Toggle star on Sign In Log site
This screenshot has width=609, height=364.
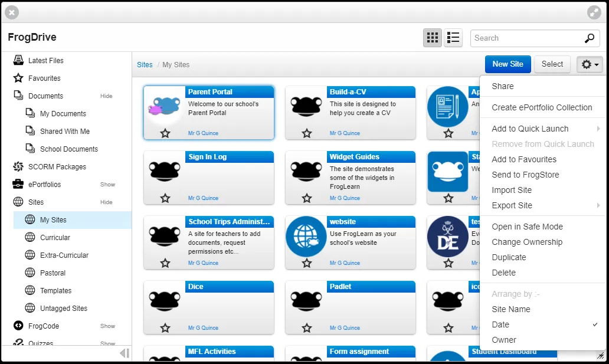click(x=165, y=198)
